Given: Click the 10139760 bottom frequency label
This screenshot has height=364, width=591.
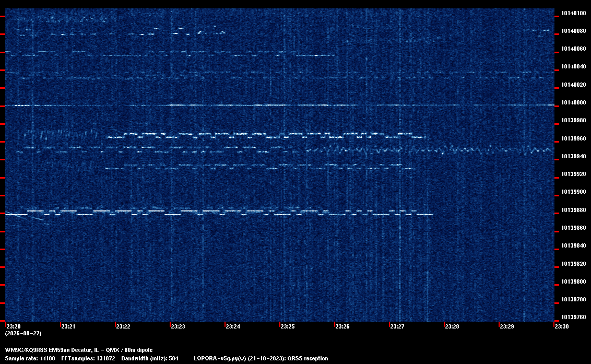Looking at the screenshot, I should [x=574, y=317].
